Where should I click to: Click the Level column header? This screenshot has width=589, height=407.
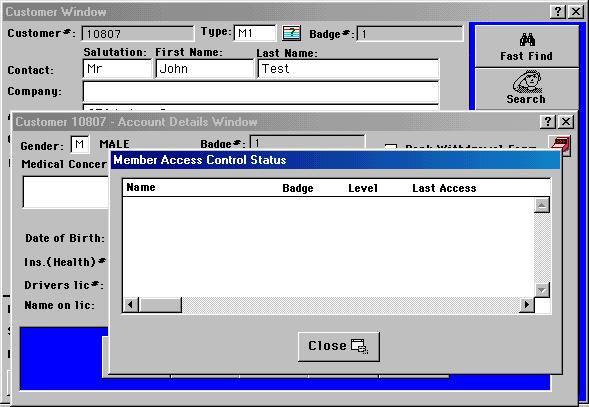click(x=362, y=188)
